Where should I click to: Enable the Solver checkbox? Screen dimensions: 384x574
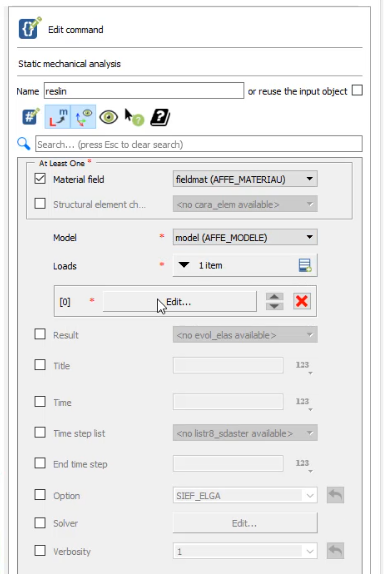tap(40, 522)
